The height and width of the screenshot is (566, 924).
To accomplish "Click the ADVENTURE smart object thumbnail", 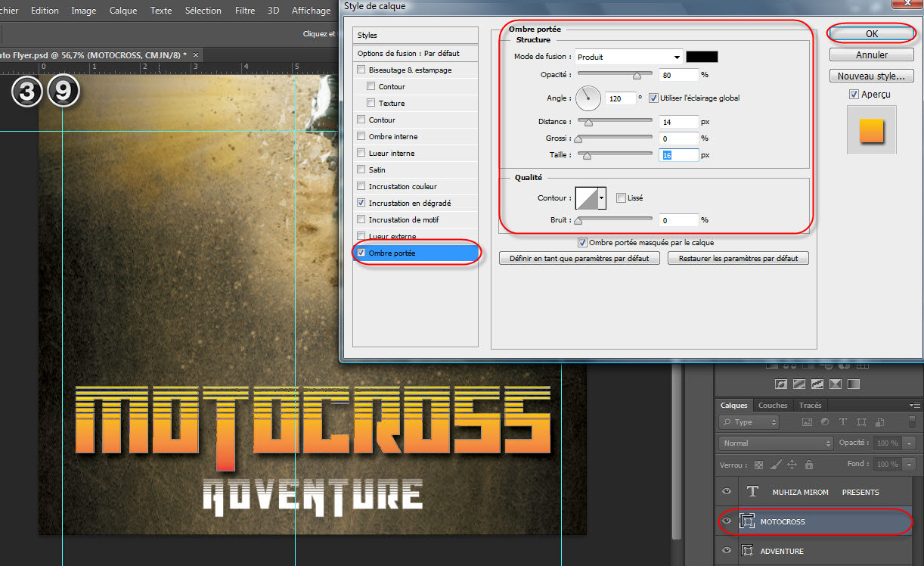I will point(749,551).
